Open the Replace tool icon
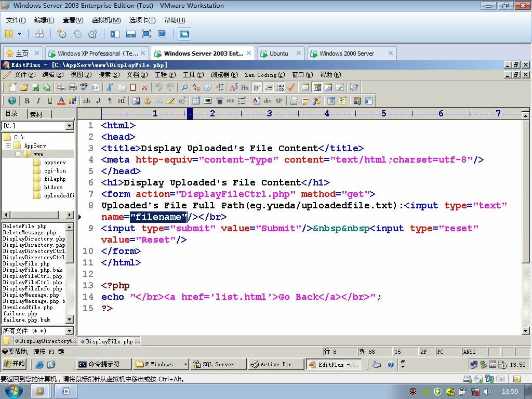The image size is (532, 399). [196, 87]
